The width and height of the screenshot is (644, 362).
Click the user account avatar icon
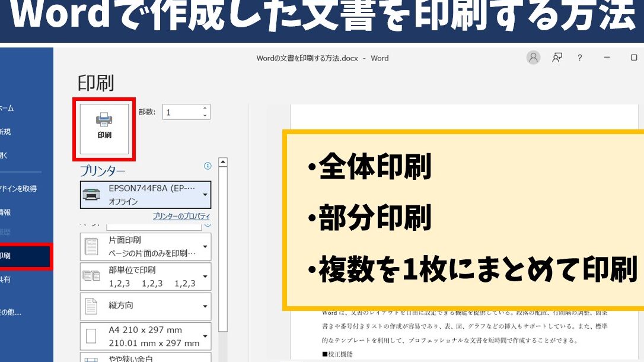533,58
